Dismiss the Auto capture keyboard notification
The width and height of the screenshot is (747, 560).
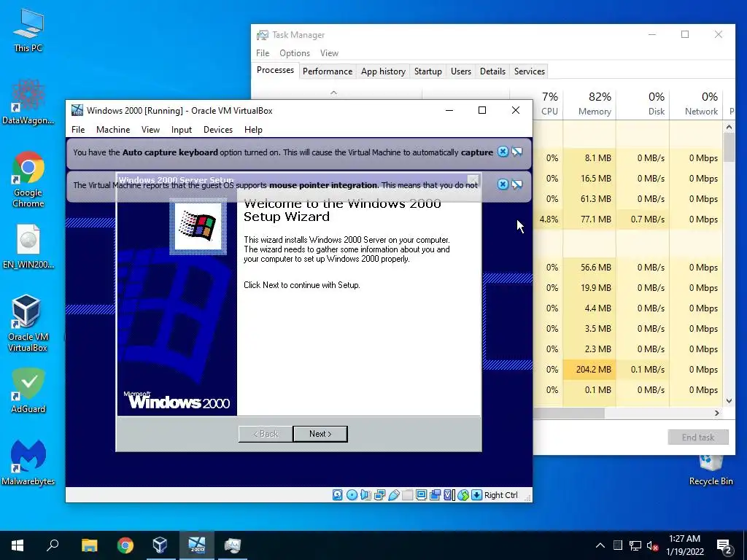503,152
